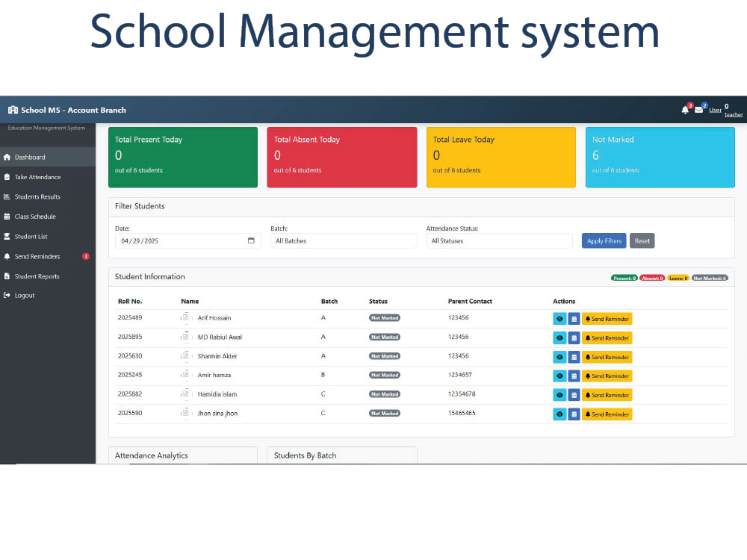
Task: Open Send Reminders in sidebar
Action: (48, 256)
